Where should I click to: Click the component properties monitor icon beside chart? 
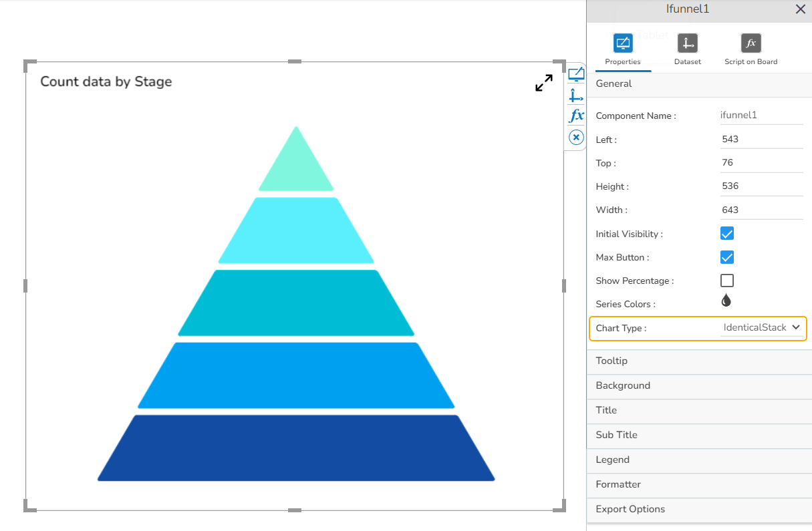(576, 74)
